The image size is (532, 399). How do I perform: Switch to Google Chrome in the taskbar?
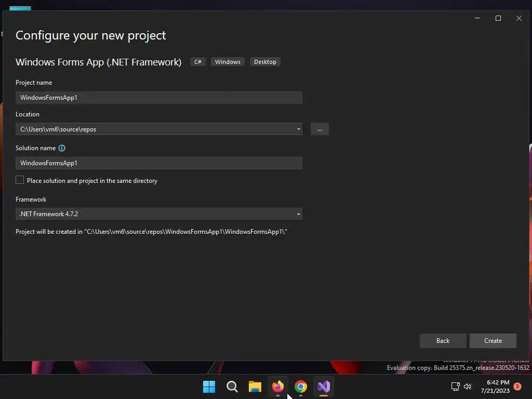301,387
